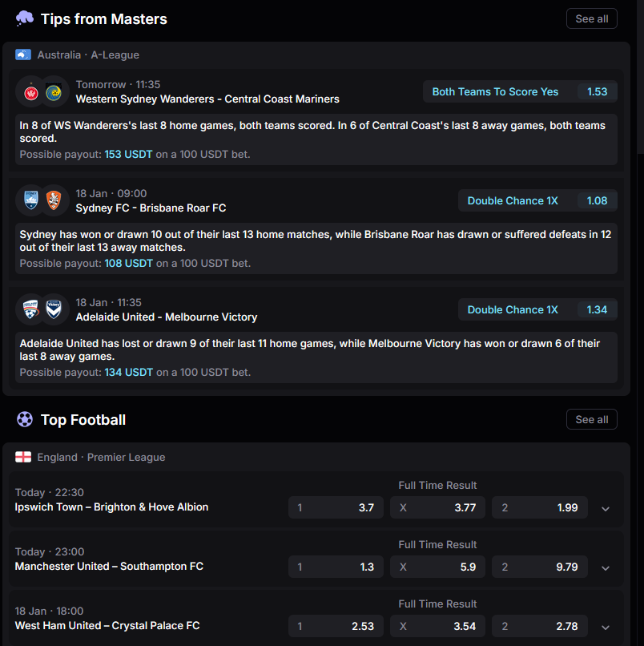The height and width of the screenshot is (646, 644).
Task: Click the Australia flag icon
Action: [23, 55]
